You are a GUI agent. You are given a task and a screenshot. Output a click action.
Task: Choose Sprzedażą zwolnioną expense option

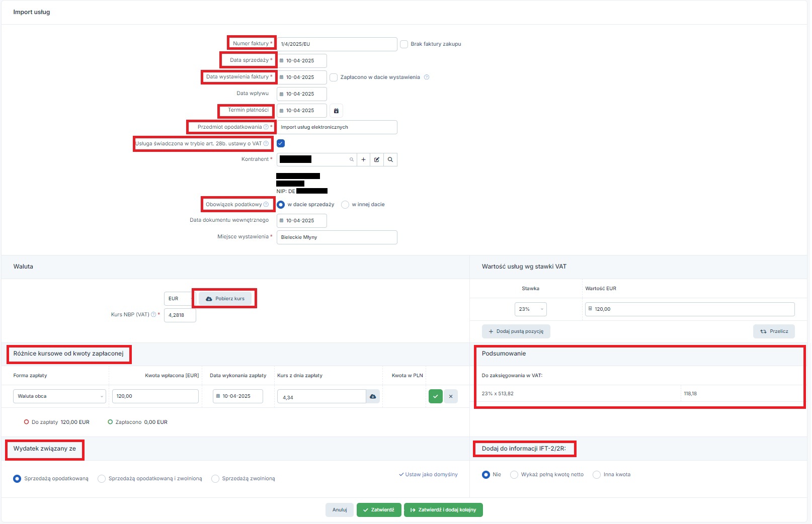click(x=215, y=479)
